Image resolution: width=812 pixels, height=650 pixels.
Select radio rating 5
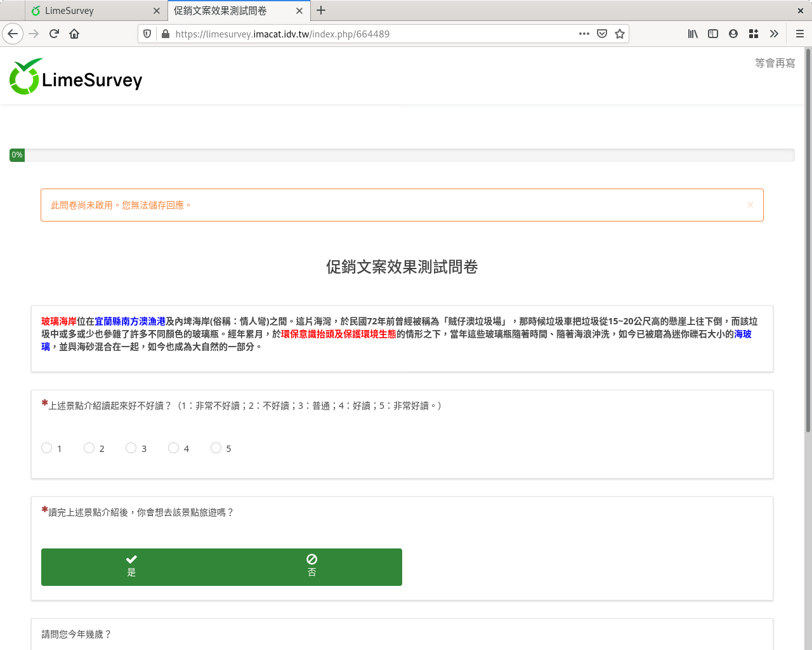tap(216, 448)
